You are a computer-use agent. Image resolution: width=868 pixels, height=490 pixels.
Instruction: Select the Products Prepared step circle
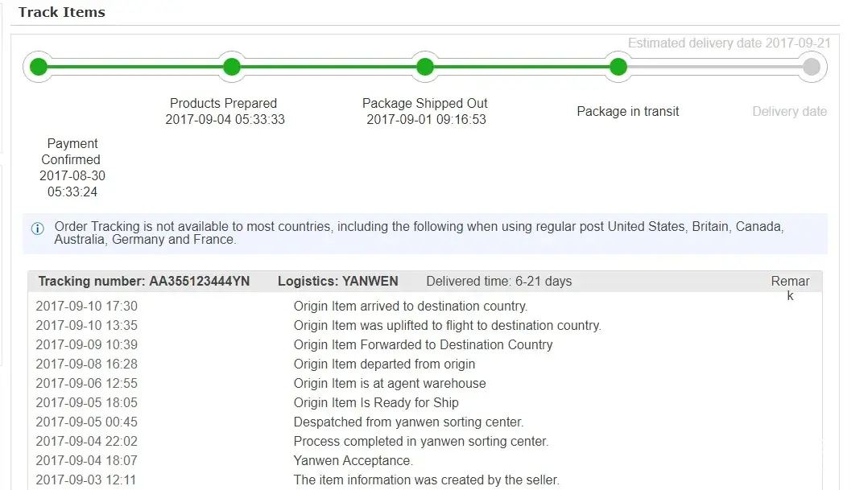click(x=231, y=67)
